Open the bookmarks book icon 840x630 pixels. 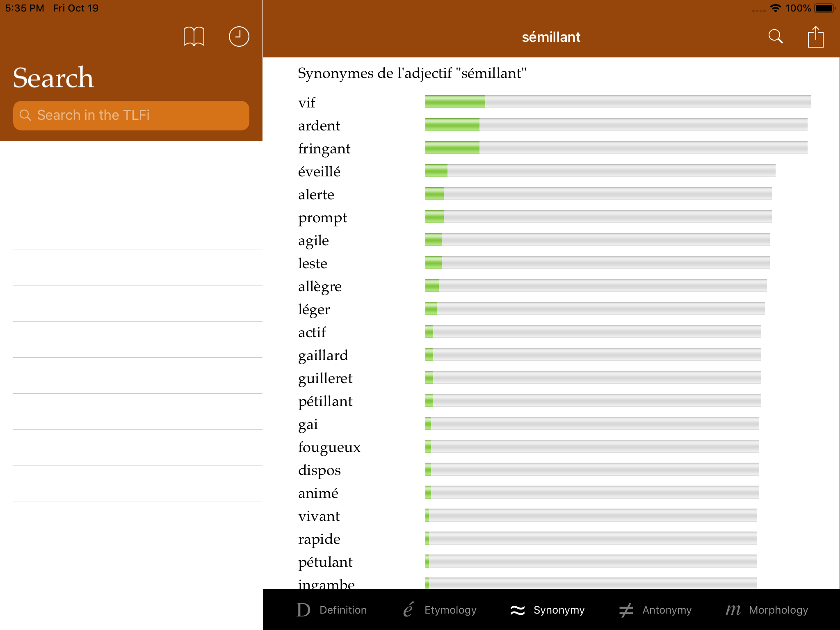[194, 37]
